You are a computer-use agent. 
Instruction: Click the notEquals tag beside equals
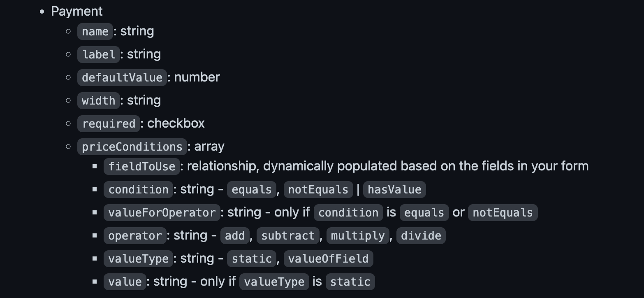click(x=318, y=190)
